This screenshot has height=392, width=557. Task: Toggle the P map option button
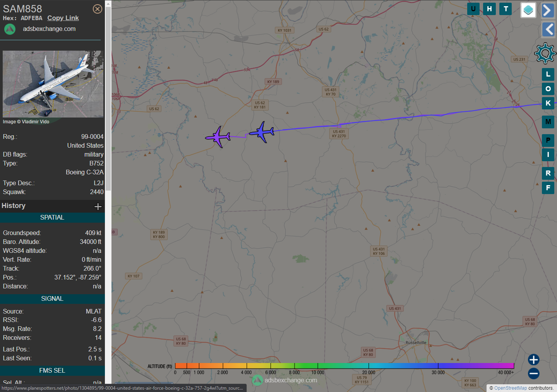[x=548, y=140]
